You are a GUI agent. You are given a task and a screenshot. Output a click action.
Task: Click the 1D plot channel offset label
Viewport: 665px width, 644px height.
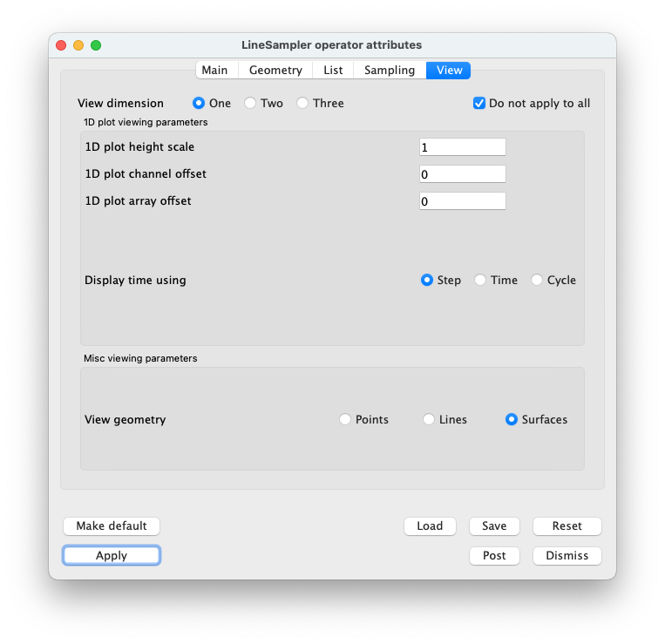click(x=146, y=173)
